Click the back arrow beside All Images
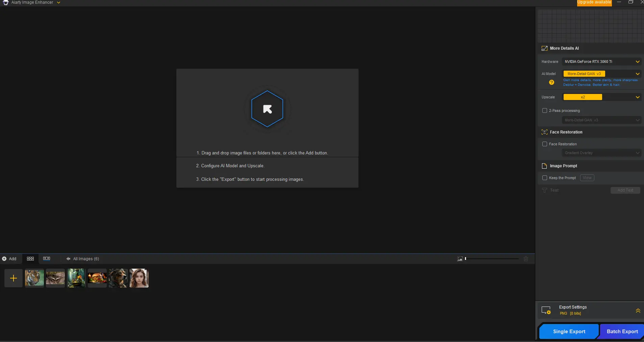 68,259
